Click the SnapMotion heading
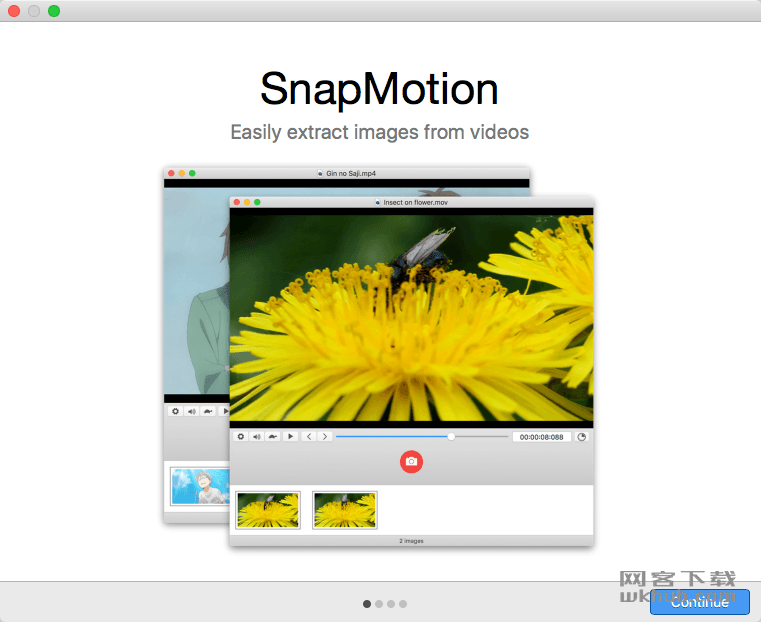761x622 pixels. click(380, 89)
